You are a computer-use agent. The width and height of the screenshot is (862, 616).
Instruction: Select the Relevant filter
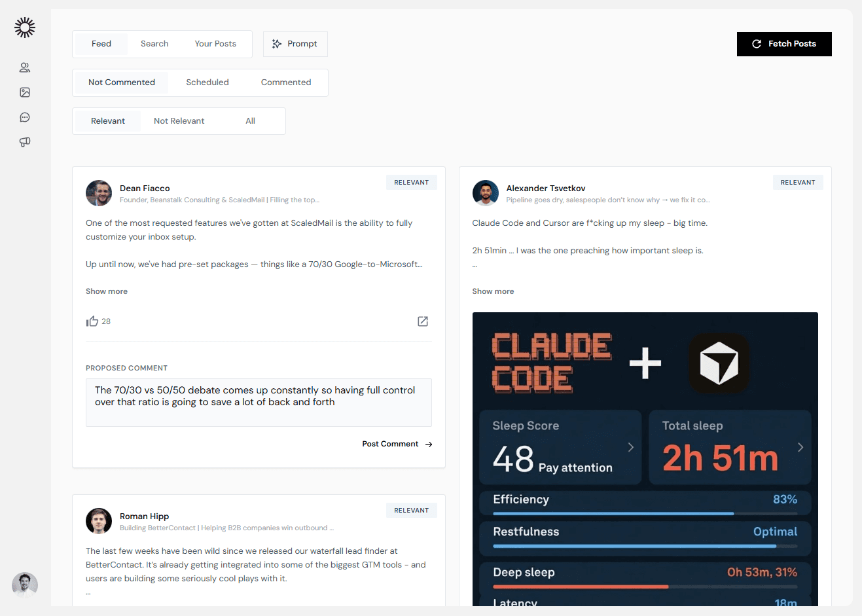[x=108, y=121]
